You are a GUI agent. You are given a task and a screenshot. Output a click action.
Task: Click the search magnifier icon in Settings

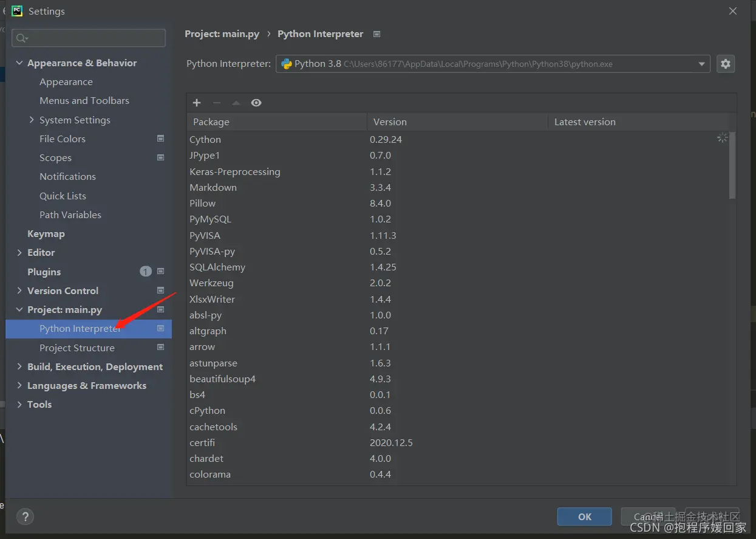[x=22, y=38]
